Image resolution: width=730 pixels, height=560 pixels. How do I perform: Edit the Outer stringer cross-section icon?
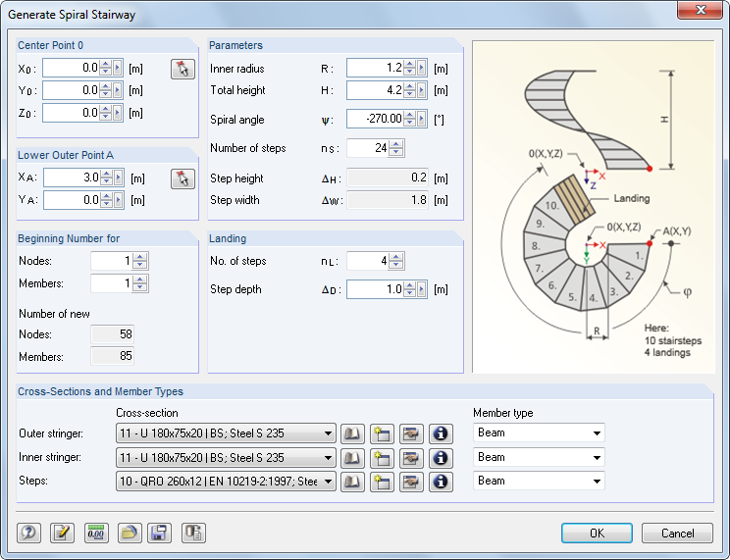click(x=411, y=433)
